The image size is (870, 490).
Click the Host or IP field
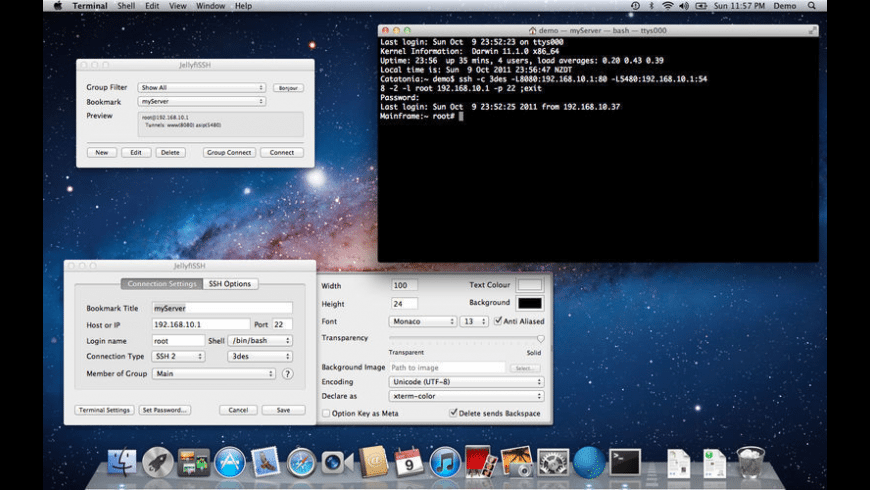[x=201, y=324]
